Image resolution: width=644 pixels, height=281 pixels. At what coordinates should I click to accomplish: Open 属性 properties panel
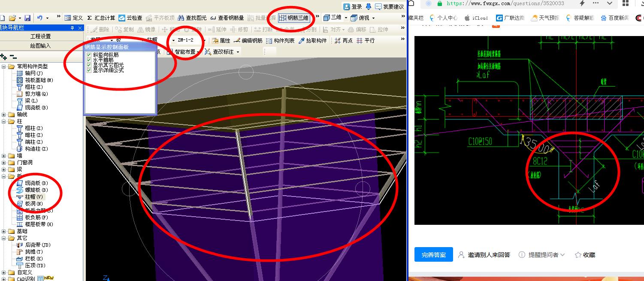(221, 41)
